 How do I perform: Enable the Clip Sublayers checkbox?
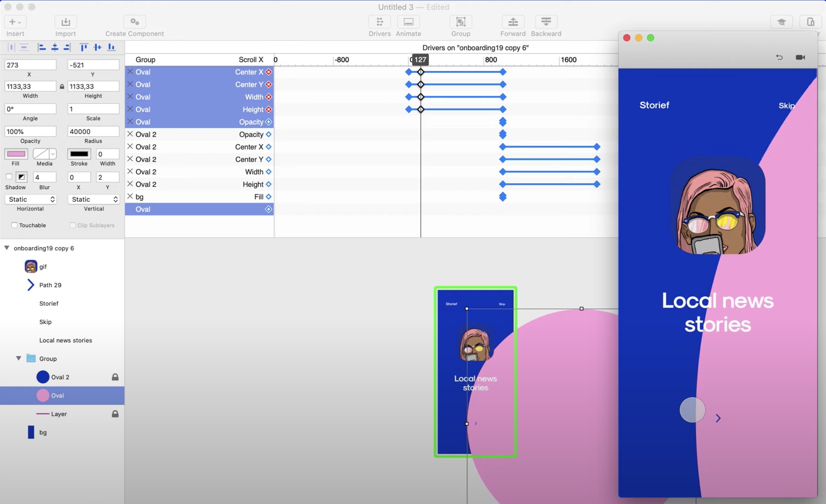pos(73,225)
